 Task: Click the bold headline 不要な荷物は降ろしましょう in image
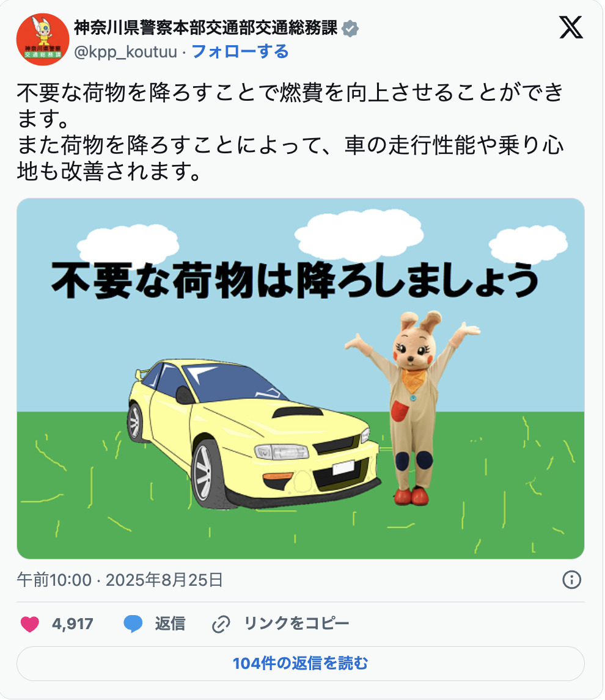pos(295,280)
